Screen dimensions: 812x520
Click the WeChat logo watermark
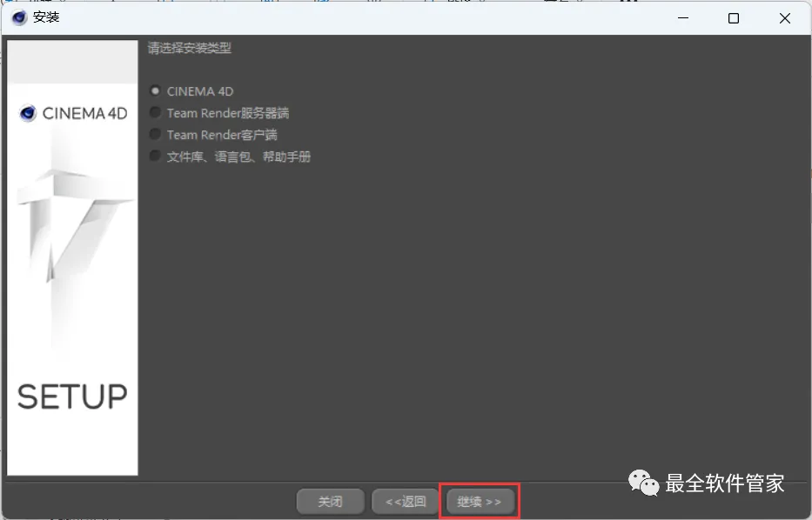643,483
